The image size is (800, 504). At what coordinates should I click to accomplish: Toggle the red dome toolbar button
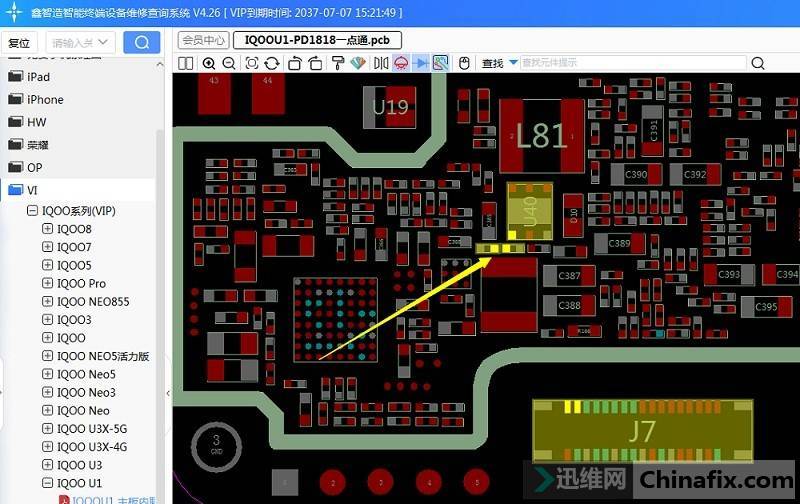(401, 63)
